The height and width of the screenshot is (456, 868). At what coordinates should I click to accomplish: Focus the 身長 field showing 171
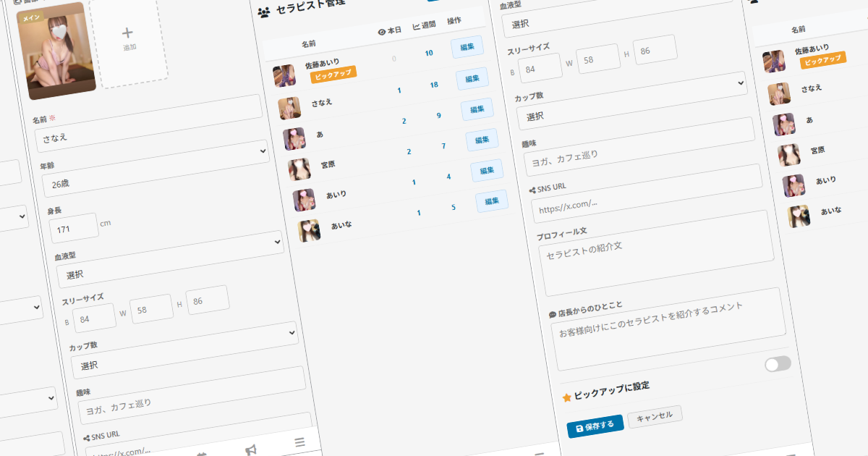click(74, 227)
